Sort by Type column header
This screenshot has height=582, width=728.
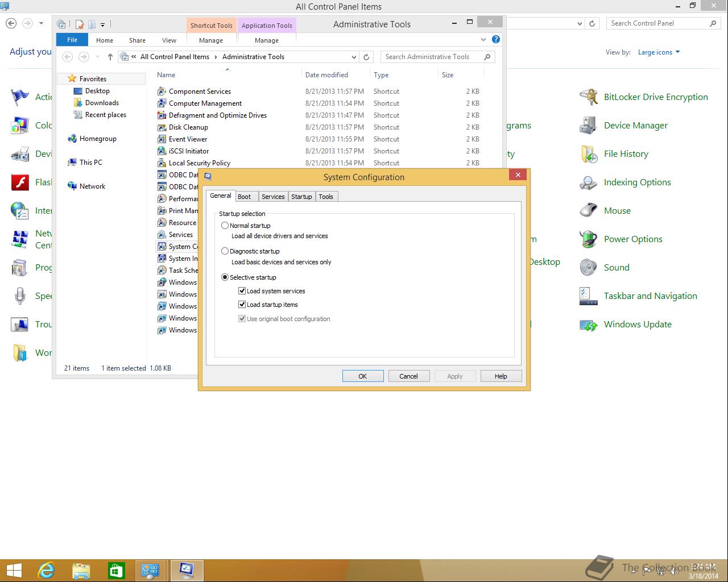[x=404, y=75]
